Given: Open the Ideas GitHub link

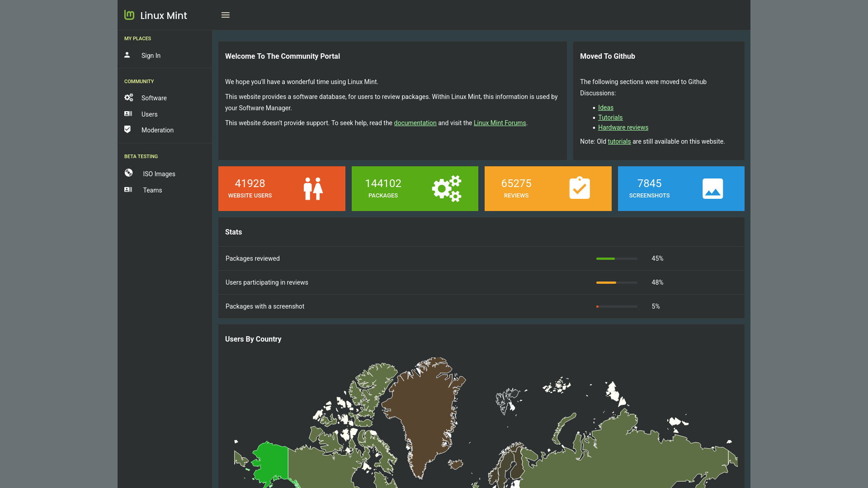Looking at the screenshot, I should coord(605,108).
